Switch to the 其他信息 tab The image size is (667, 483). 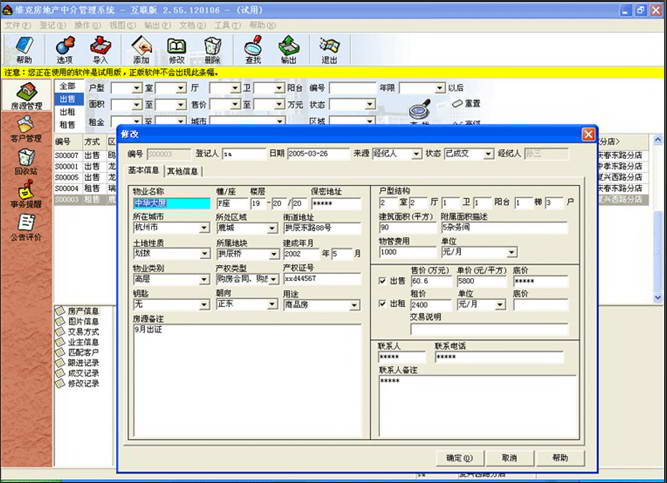coord(182,171)
